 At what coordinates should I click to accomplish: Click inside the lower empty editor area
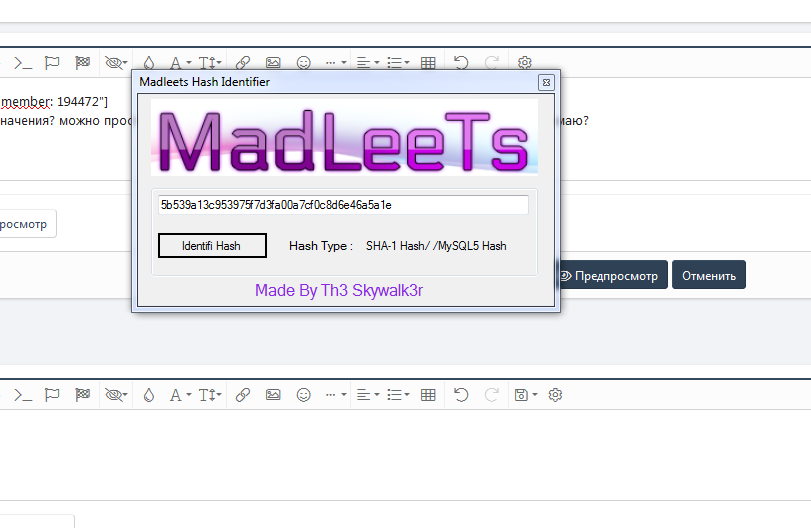point(406,454)
